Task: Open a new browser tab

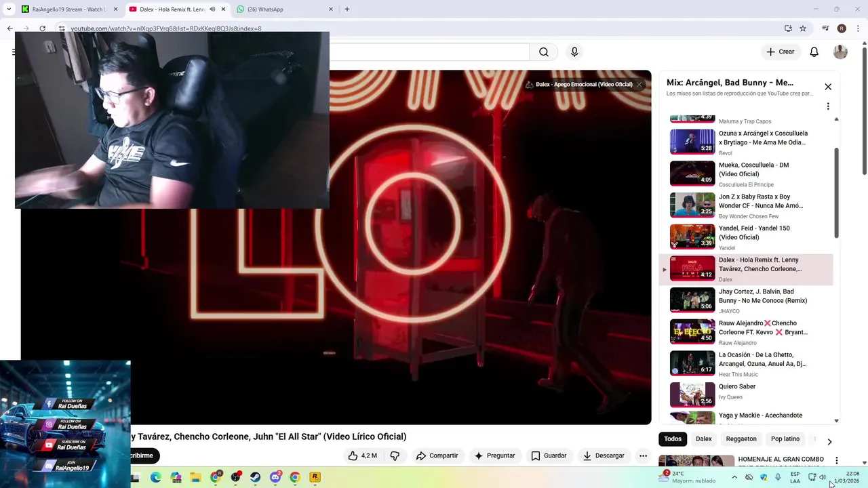Action: point(347,9)
